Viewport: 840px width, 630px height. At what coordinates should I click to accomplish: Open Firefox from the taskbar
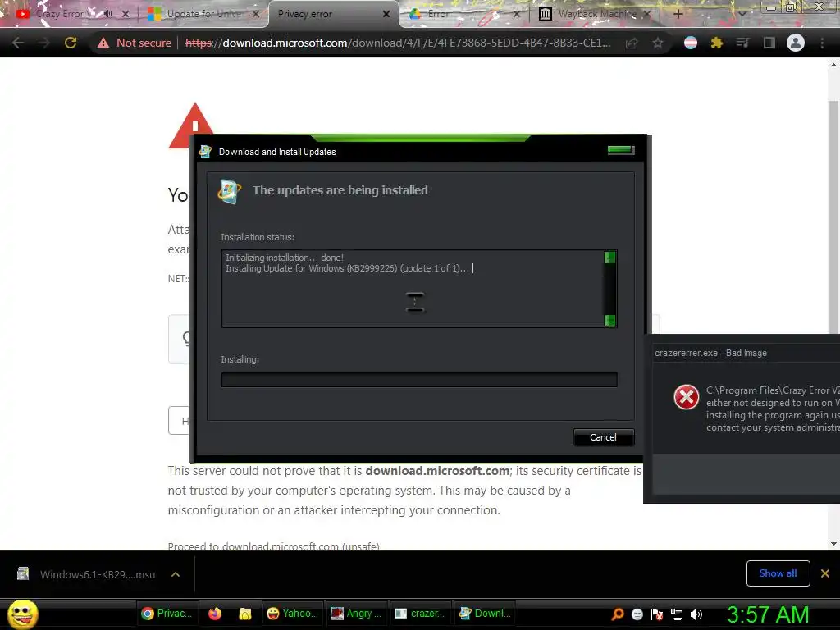click(x=215, y=614)
